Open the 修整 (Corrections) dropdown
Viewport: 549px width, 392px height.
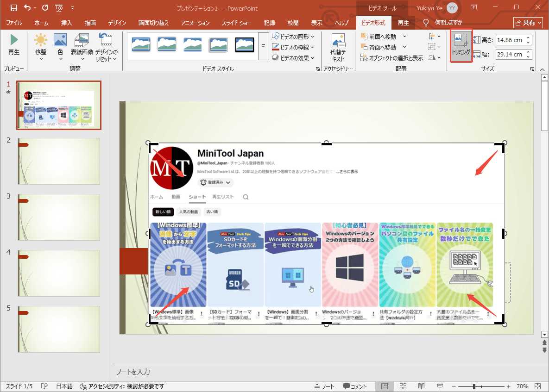(x=40, y=46)
